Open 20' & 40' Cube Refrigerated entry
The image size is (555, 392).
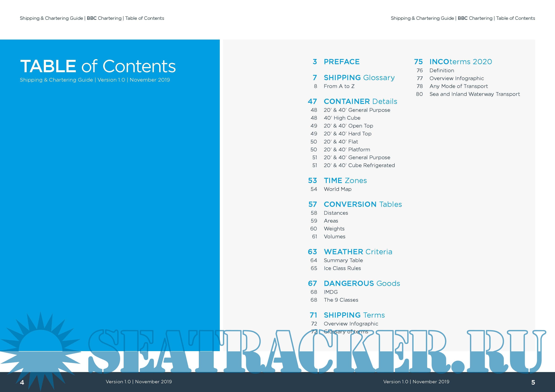[x=359, y=165]
